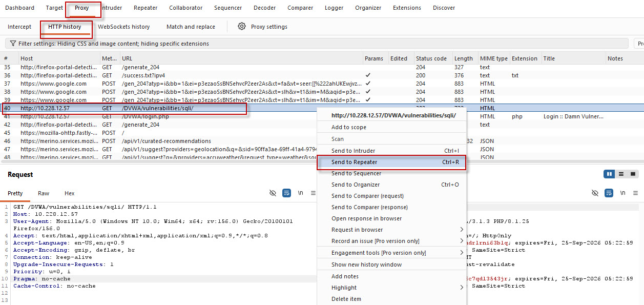This screenshot has height=305, width=644.
Task: Switch to WebSockets history sub-tab
Action: click(124, 27)
